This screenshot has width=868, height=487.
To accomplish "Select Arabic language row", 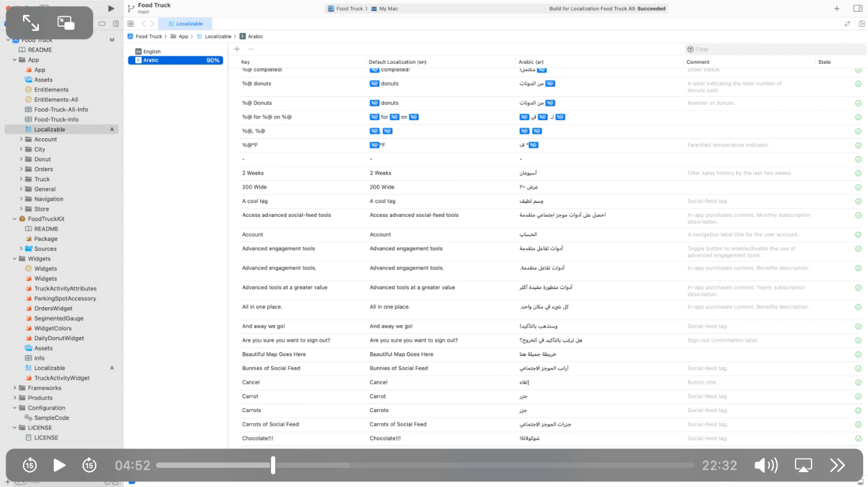I will [x=175, y=60].
